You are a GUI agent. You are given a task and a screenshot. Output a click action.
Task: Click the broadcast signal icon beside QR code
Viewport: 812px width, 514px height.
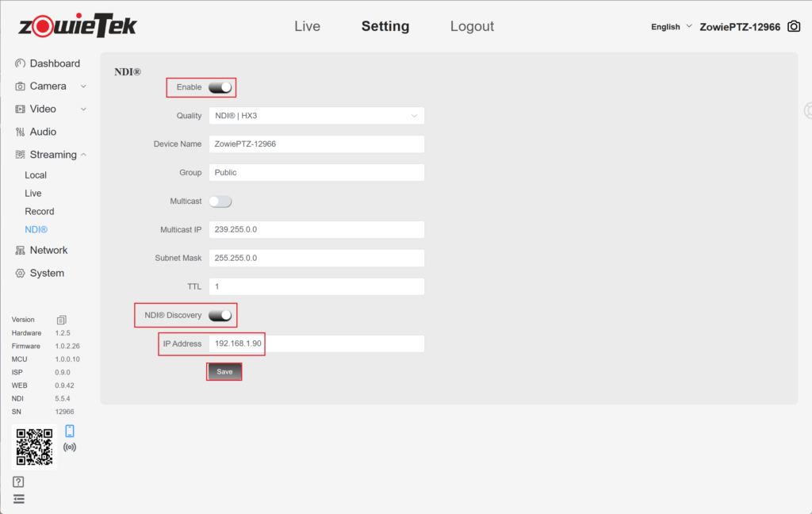(70, 447)
